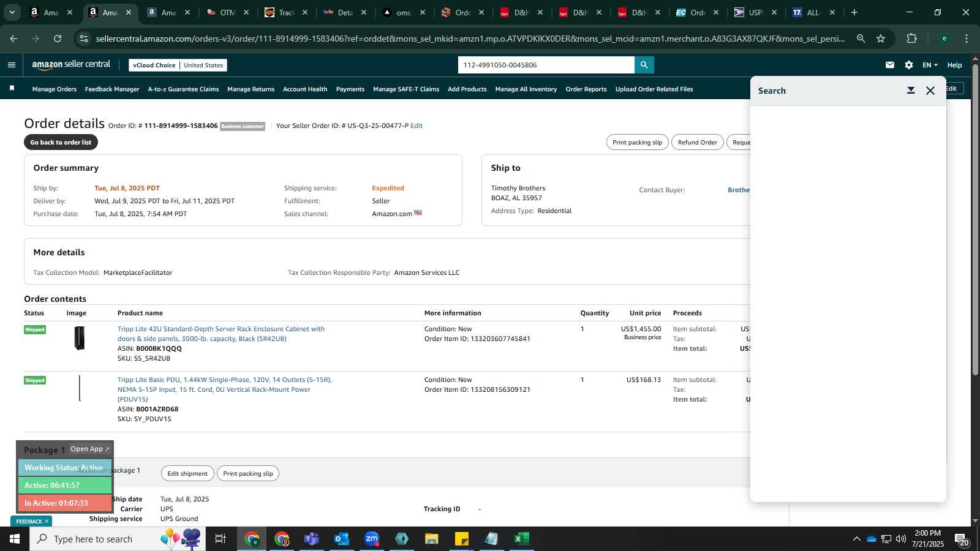Click the PDU product thumbnail

[x=79, y=388]
